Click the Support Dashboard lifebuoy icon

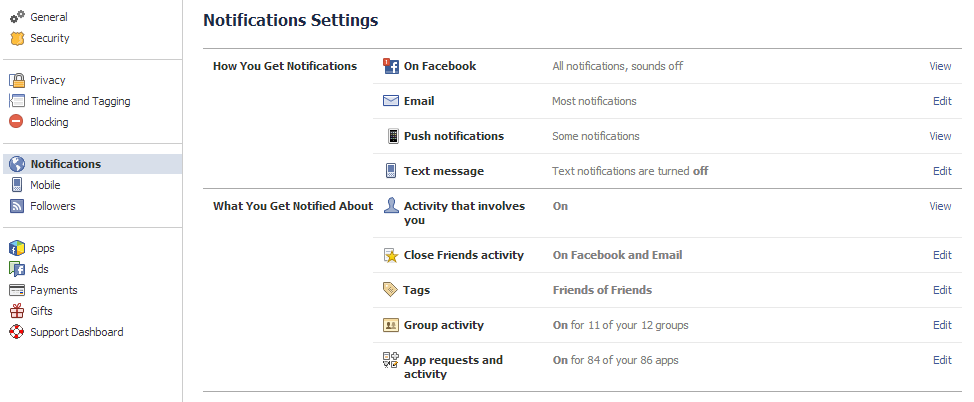(16, 332)
